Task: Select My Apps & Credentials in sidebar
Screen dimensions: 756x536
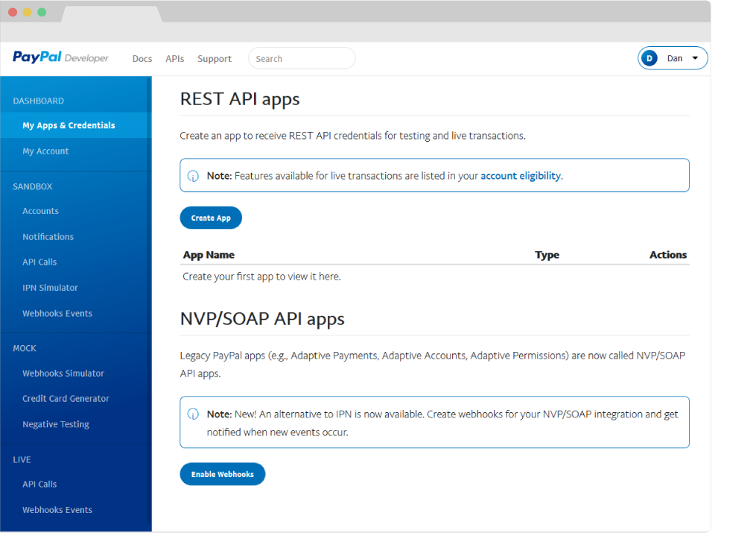Action: click(x=69, y=125)
